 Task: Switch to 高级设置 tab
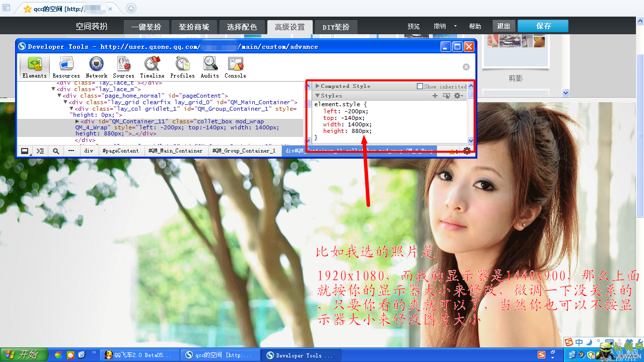(290, 27)
